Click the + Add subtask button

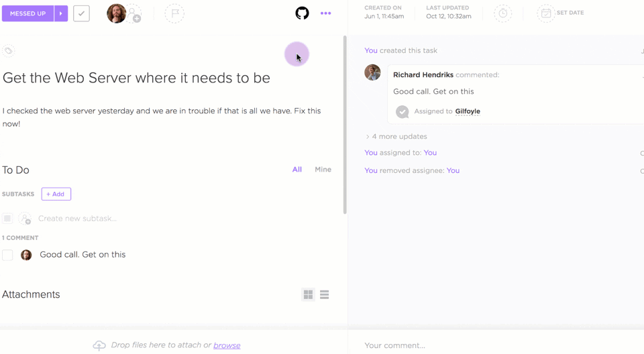(56, 194)
